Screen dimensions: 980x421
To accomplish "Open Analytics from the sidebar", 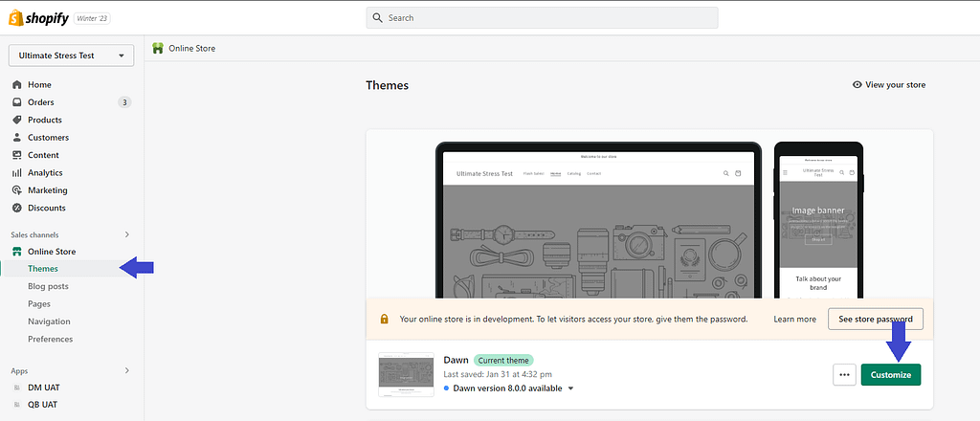I will [45, 173].
